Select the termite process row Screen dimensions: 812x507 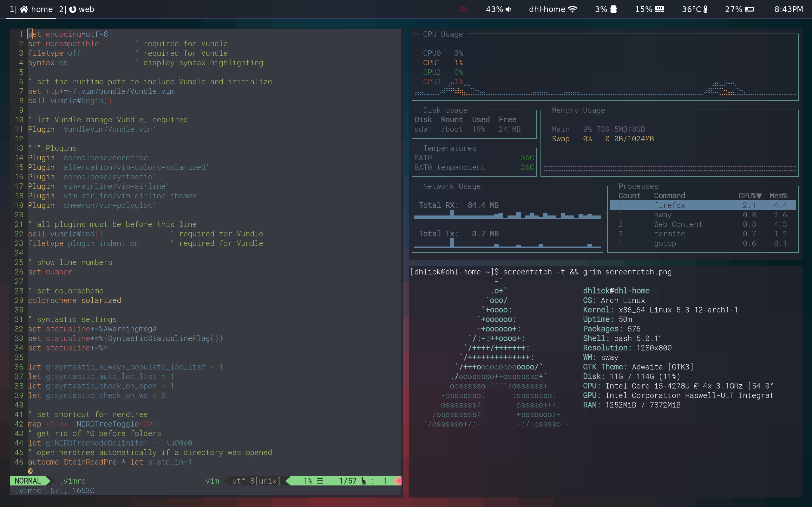click(x=703, y=234)
